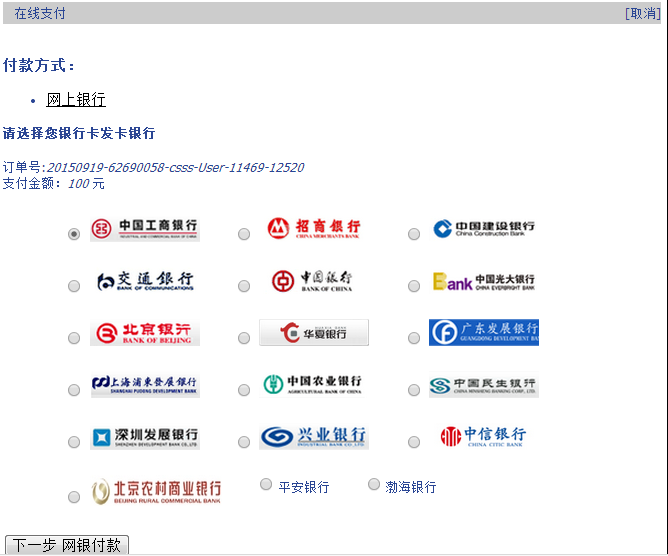Click the 平安银行 text label
668x556 pixels.
(x=304, y=487)
